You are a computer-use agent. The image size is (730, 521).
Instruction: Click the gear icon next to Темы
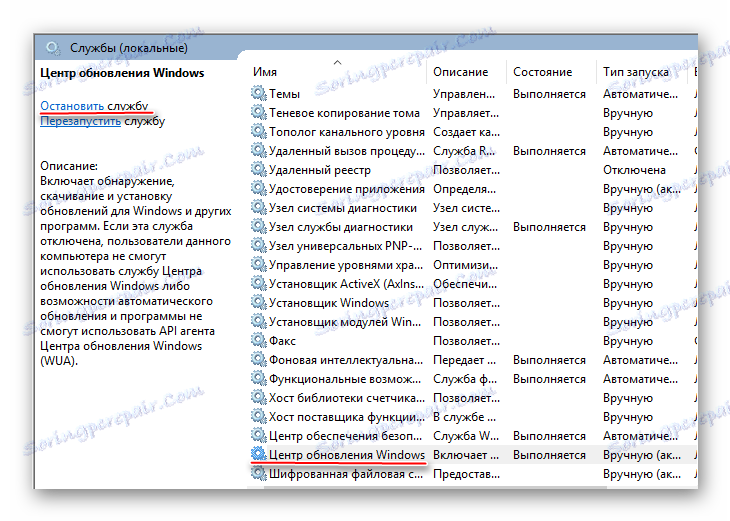(258, 93)
